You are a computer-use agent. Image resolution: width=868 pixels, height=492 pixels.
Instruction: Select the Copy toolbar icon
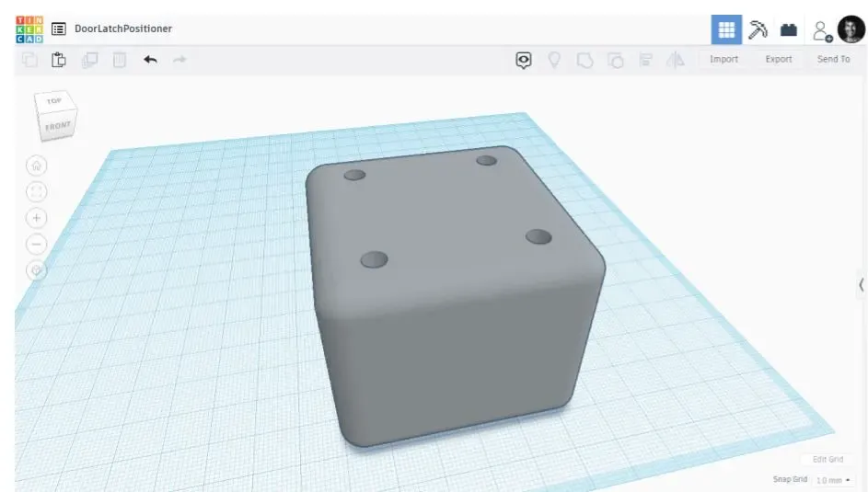(x=29, y=60)
